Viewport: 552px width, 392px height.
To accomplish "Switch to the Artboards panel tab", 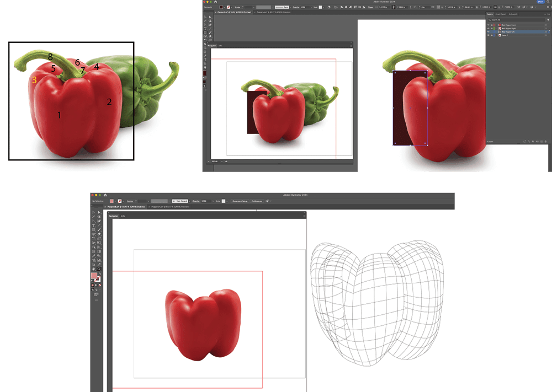I will tap(513, 14).
